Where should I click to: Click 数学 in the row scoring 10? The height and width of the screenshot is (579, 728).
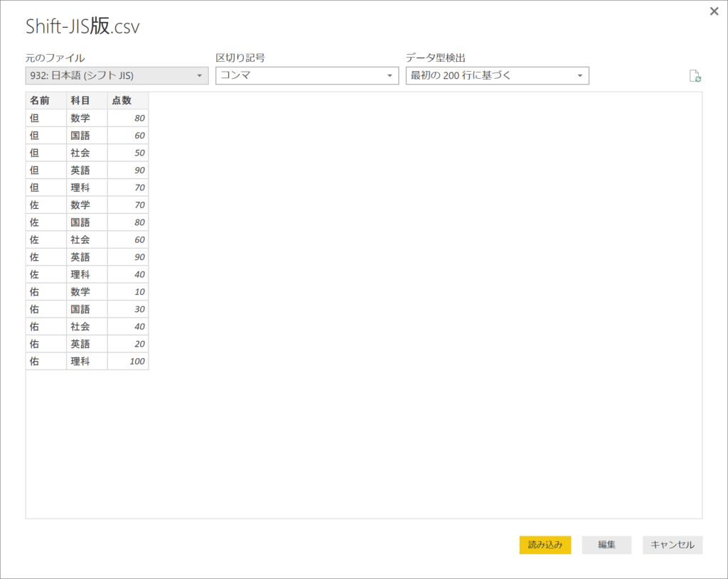87,292
